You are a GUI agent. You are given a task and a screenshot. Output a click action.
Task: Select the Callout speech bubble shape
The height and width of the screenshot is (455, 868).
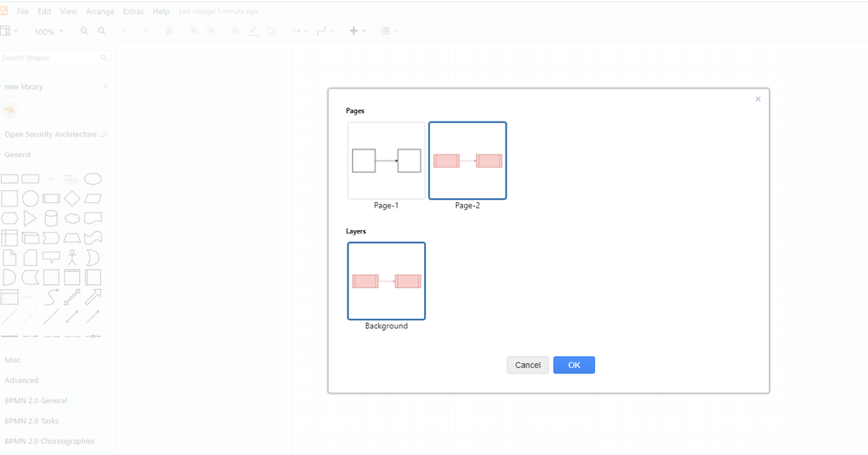tap(51, 258)
